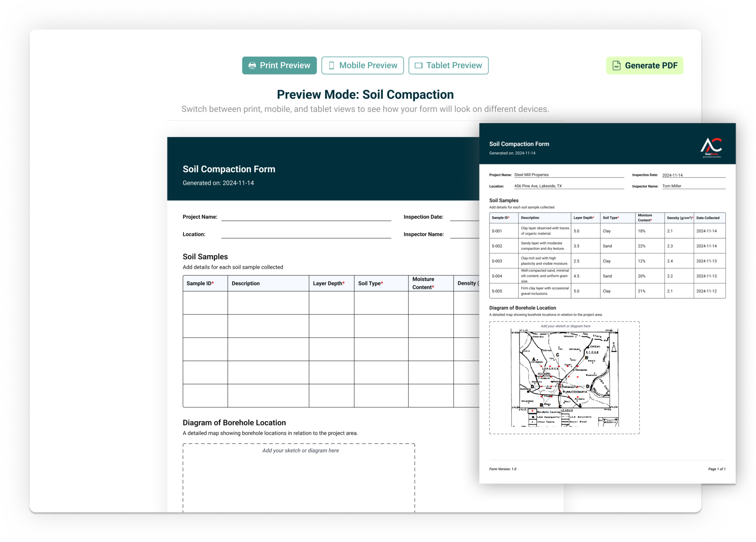The height and width of the screenshot is (542, 756).
Task: Click the 3.5 layer depth cell
Action: [x=585, y=246]
